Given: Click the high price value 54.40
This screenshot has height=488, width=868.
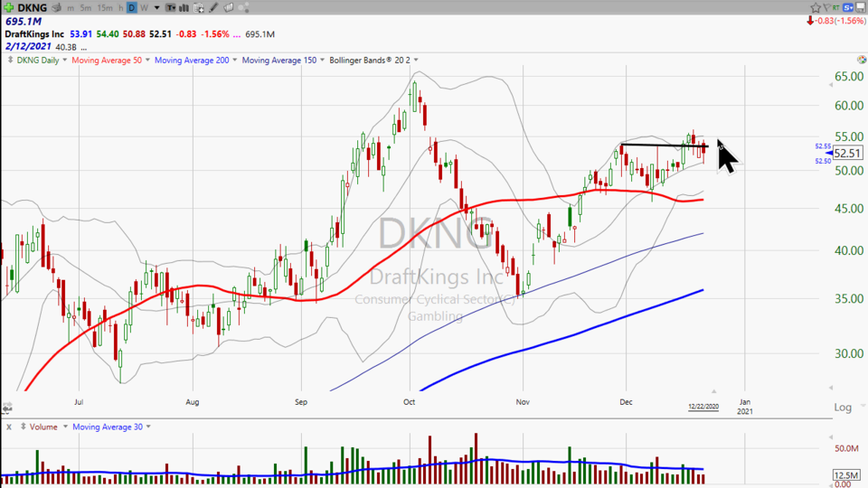Looking at the screenshot, I should 108,33.
